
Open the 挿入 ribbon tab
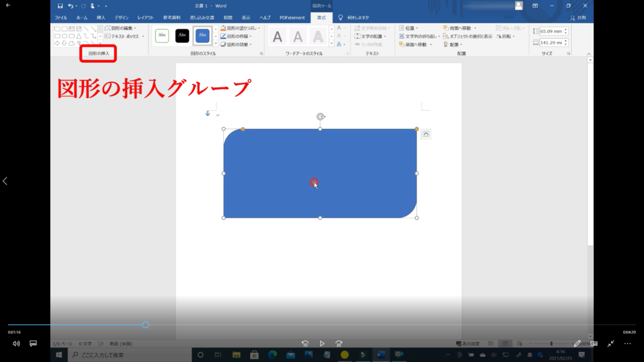(101, 18)
